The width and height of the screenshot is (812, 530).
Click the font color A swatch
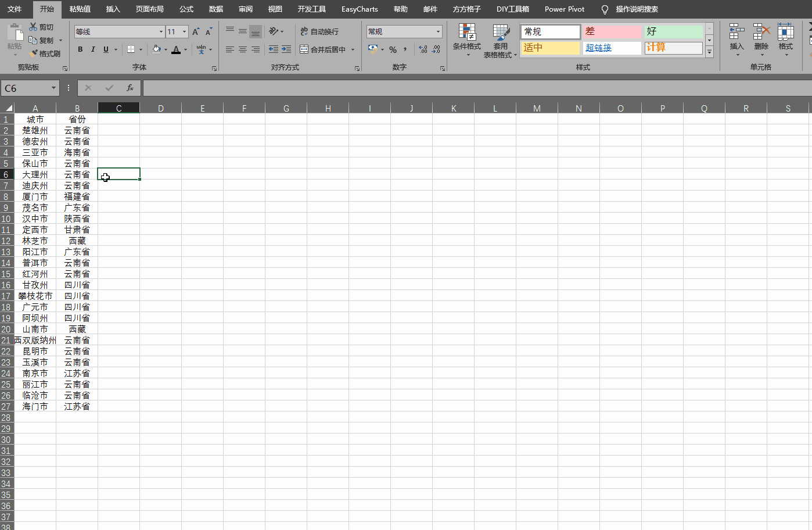coord(176,49)
